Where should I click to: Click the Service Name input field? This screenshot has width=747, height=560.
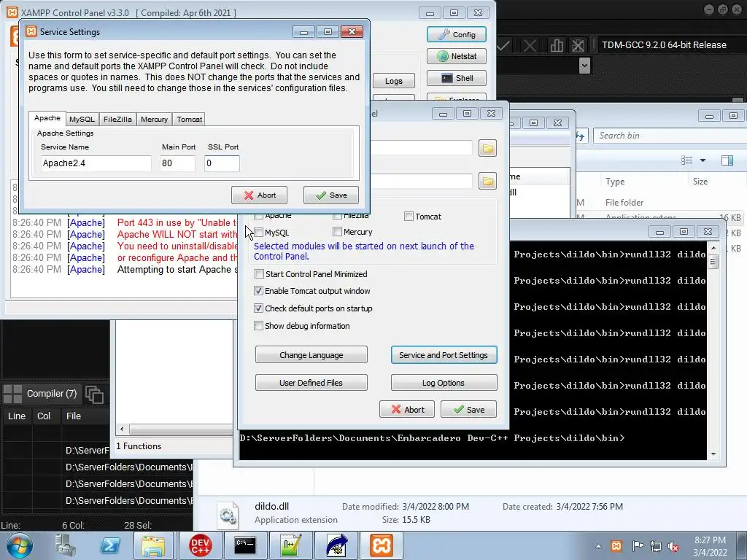(x=96, y=163)
